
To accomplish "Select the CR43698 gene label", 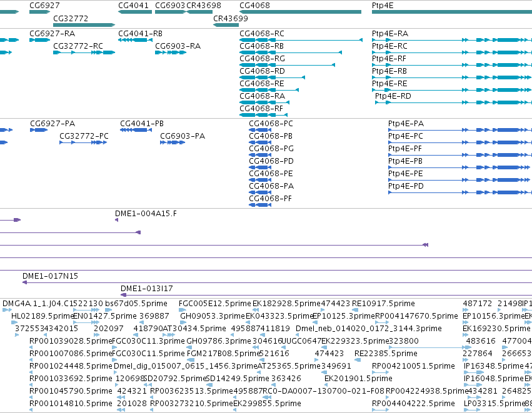I will [204, 6].
